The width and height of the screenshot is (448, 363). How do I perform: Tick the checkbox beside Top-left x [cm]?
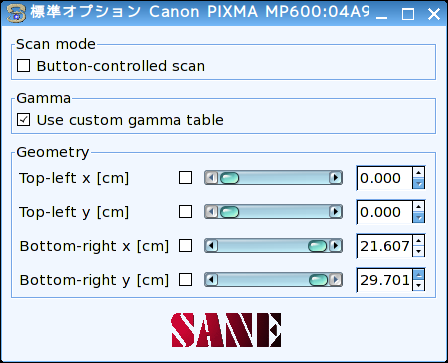(x=185, y=178)
